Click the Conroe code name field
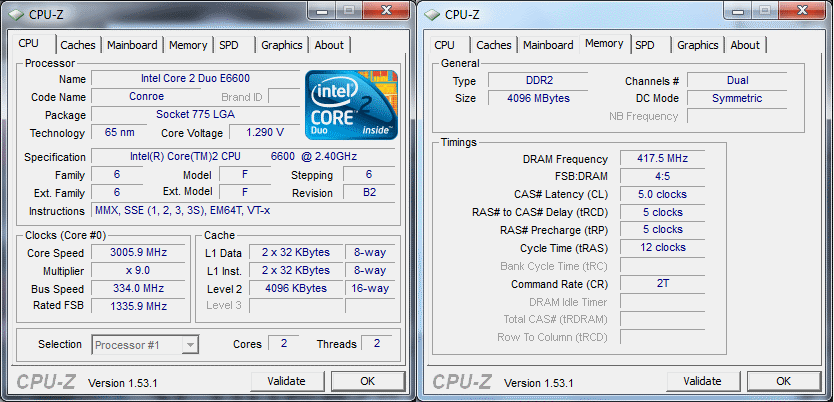This screenshot has width=834, height=402. (146, 97)
